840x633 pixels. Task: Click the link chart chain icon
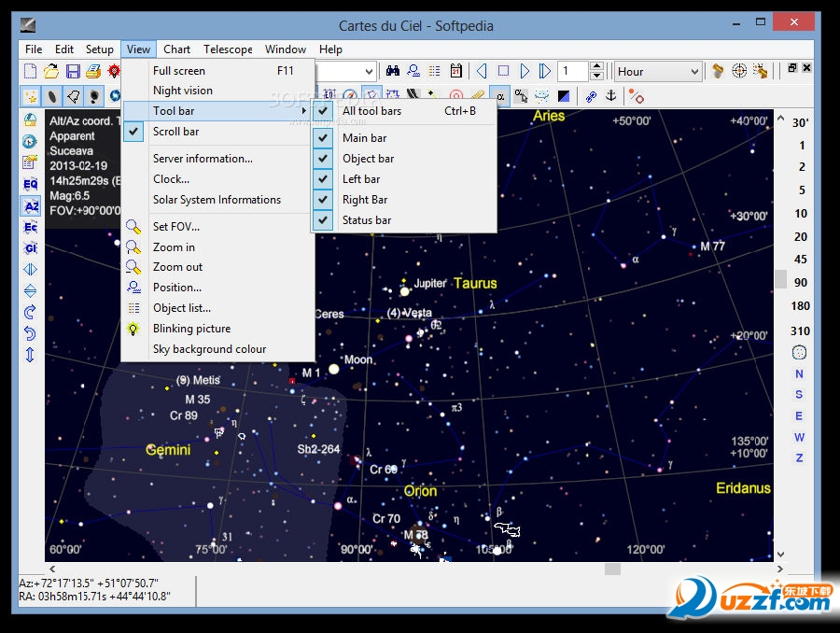(591, 96)
